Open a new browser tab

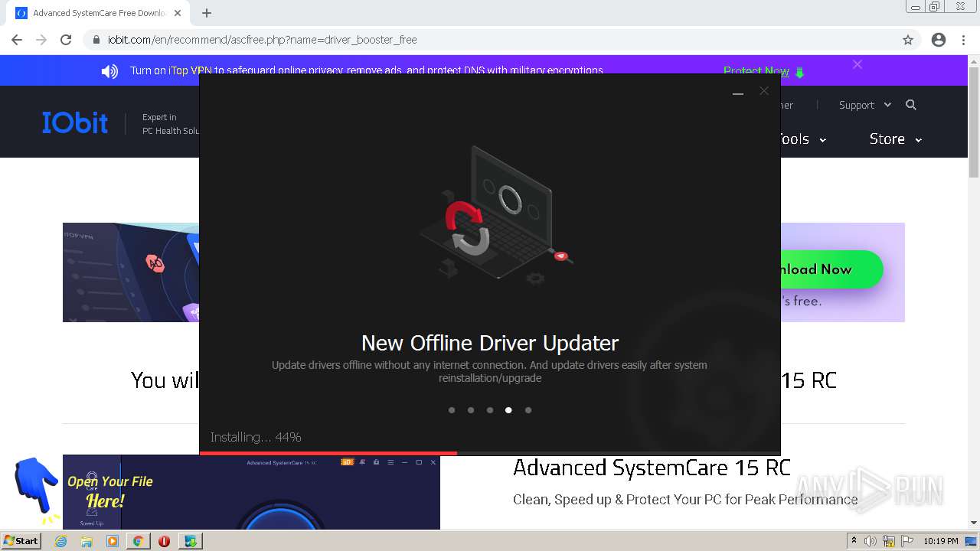(207, 13)
